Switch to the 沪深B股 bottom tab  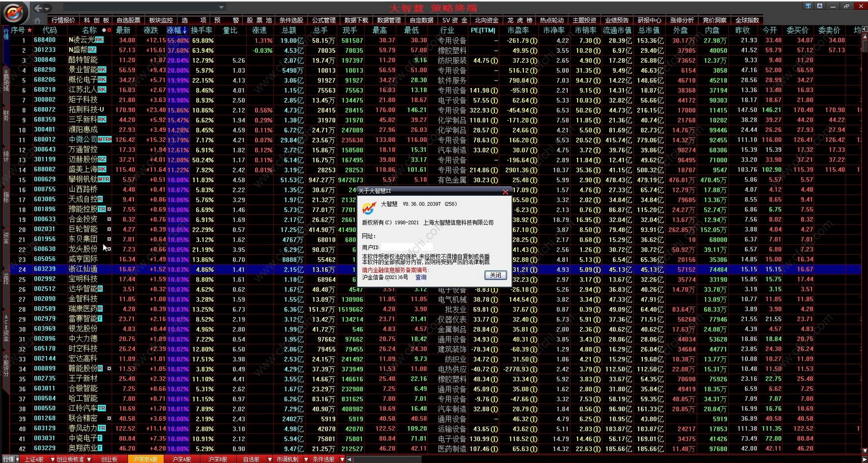(218, 459)
